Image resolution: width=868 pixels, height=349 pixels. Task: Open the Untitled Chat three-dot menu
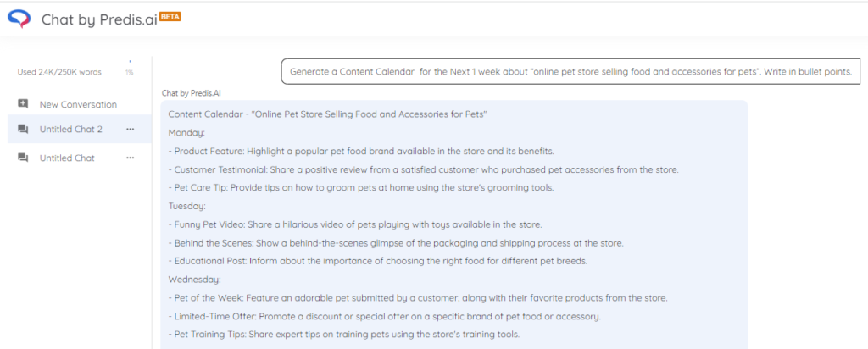coord(130,158)
